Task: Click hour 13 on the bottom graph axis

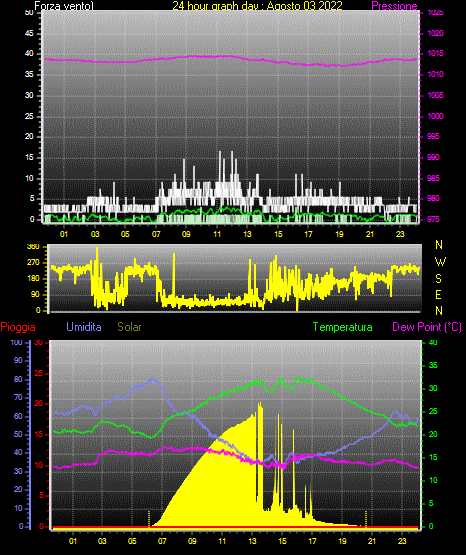Action: click(252, 541)
